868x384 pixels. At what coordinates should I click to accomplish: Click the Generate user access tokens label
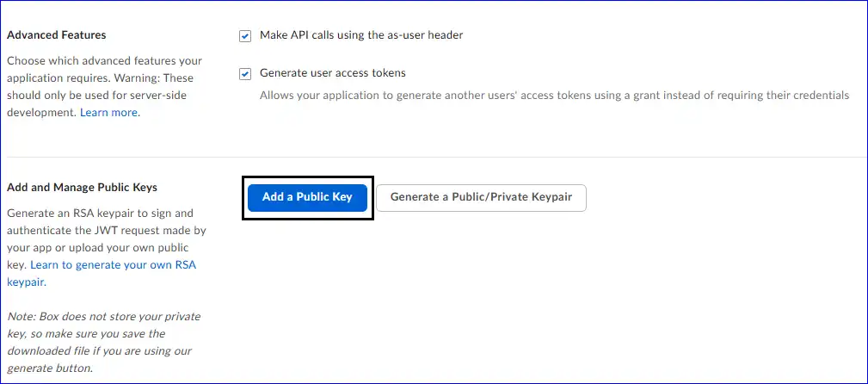click(333, 73)
